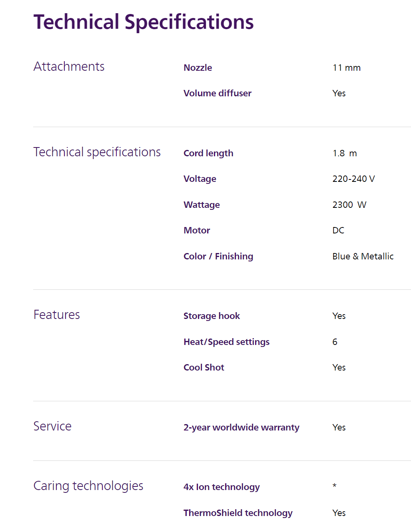Click the Volume diffuser label

coord(217,93)
